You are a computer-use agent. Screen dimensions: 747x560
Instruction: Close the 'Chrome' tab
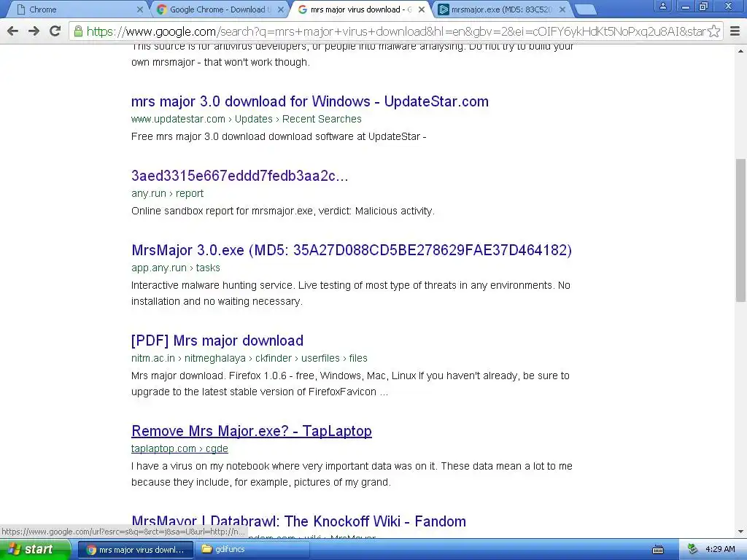pos(139,9)
